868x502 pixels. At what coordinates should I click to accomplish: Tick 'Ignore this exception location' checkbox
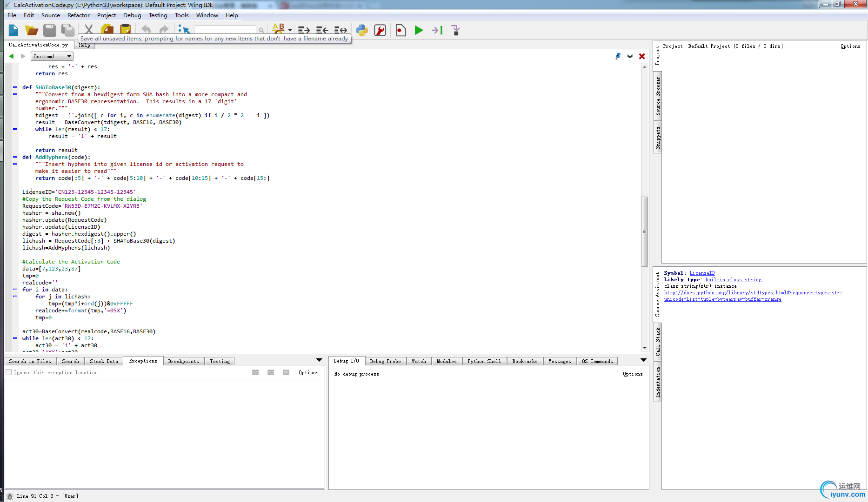pyautogui.click(x=9, y=372)
